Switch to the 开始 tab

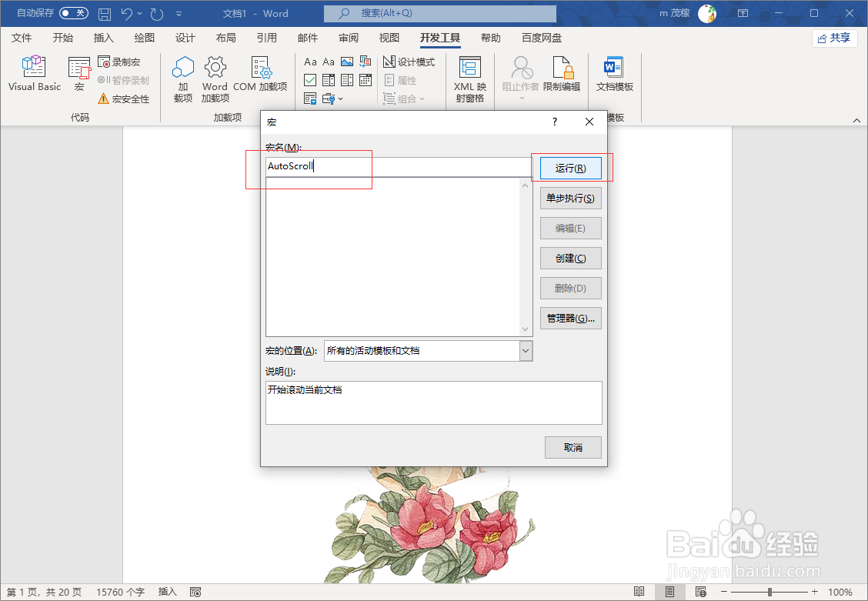click(x=62, y=38)
